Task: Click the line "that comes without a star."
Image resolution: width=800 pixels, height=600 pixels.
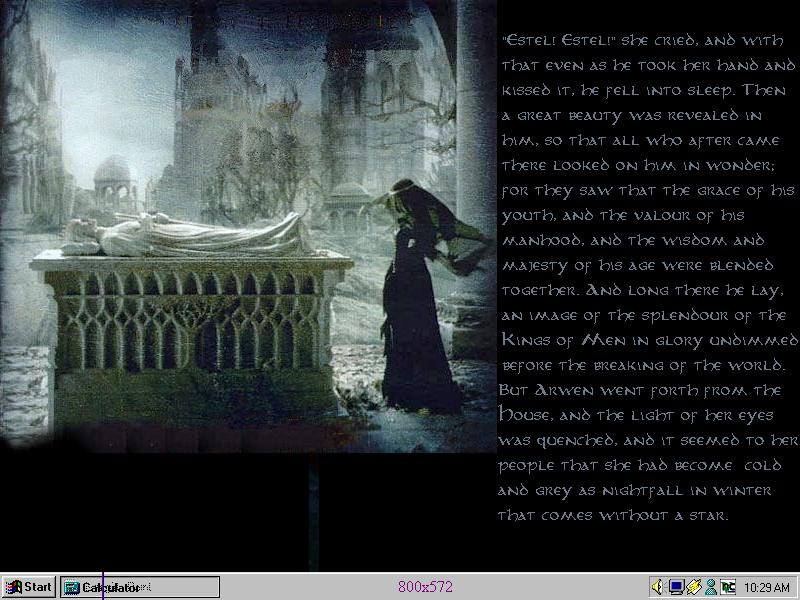Action: pos(613,515)
